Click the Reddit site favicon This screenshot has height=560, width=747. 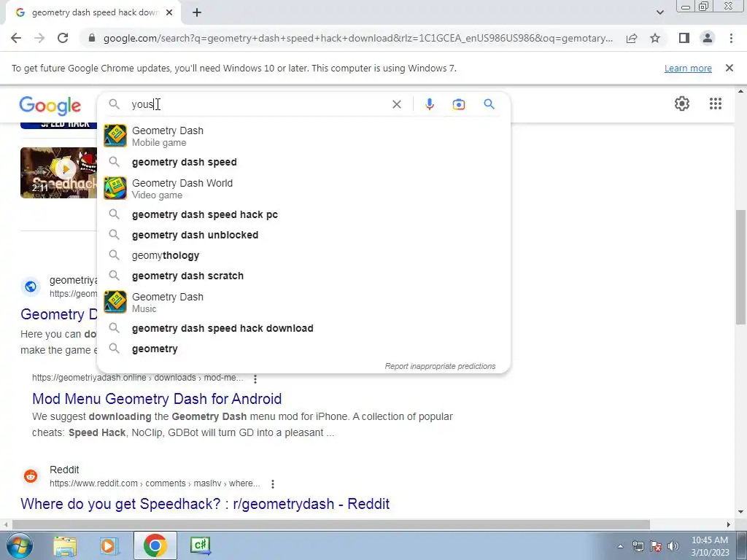pos(31,475)
